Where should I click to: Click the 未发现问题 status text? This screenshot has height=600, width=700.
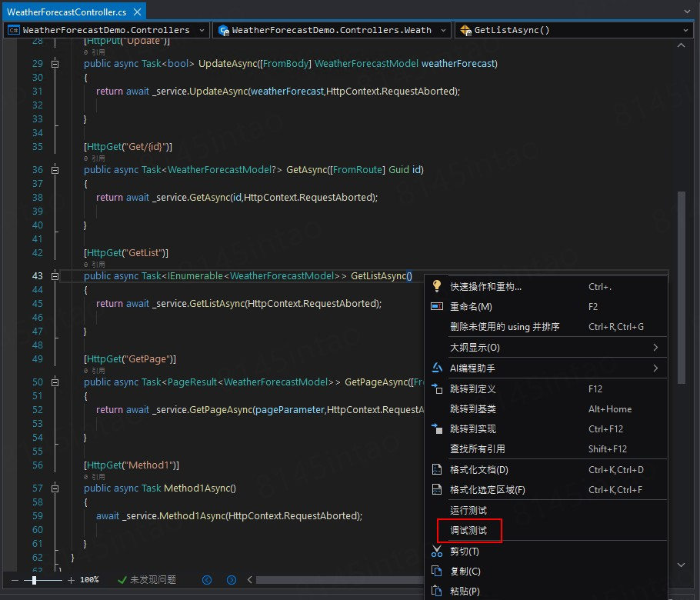[x=152, y=580]
